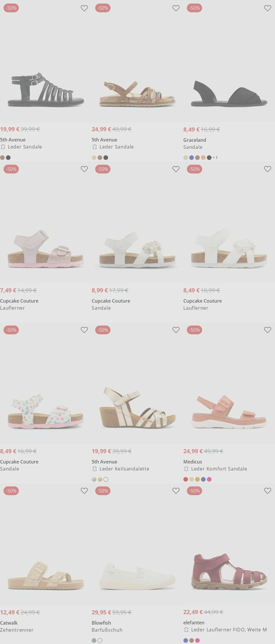Select white swatch on 5th Avenue Keilsandalette
Image resolution: width=275 pixels, height=644 pixels.
point(106,479)
